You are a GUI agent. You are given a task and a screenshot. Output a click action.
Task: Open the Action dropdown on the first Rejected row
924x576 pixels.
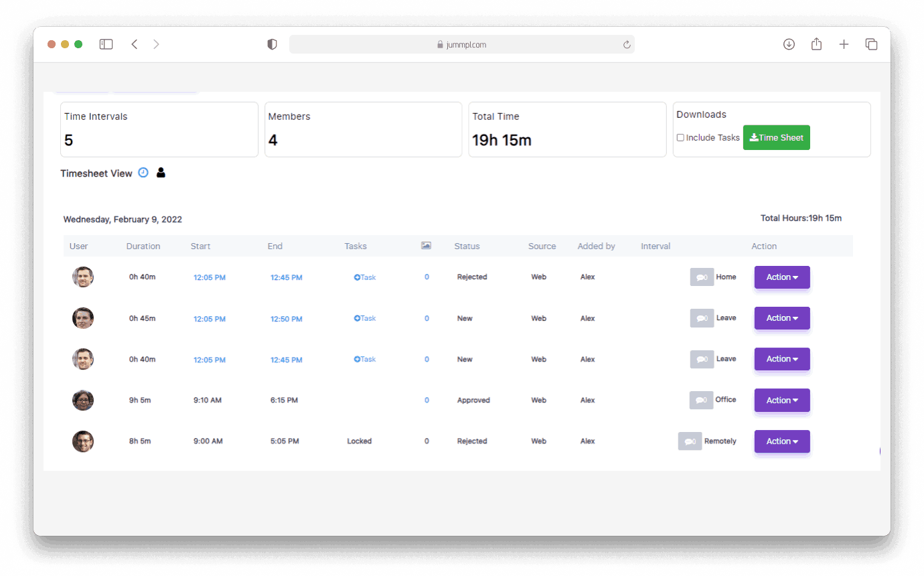pos(781,277)
